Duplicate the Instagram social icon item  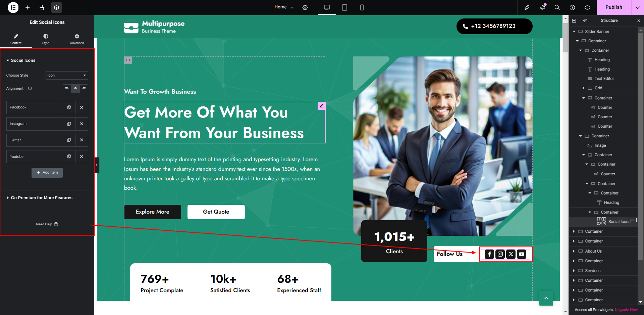(x=69, y=124)
